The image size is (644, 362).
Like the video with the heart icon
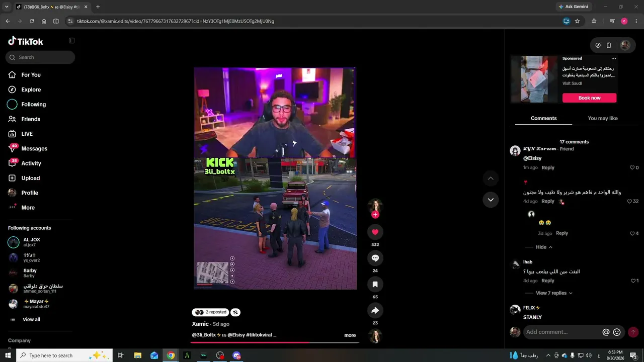(x=375, y=232)
